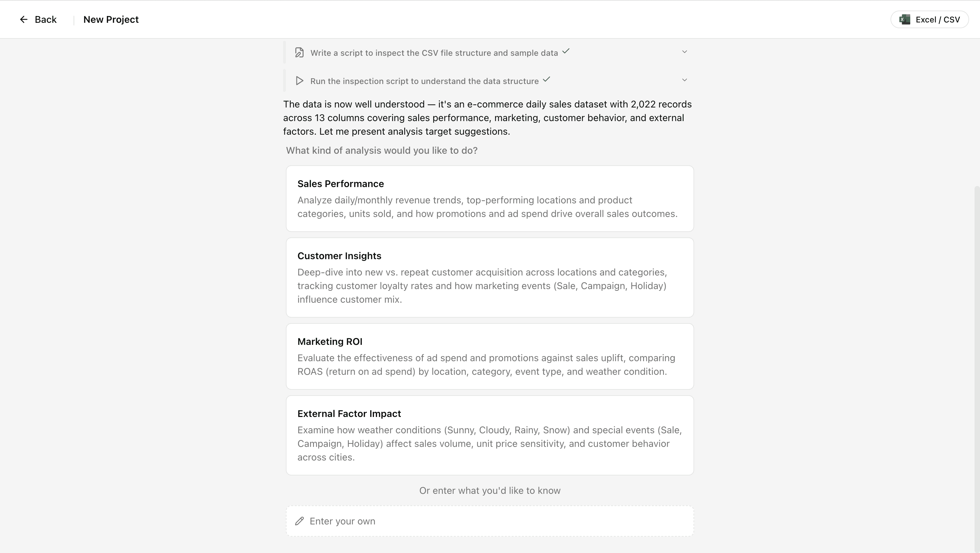Focus the Enter your own input field
The image size is (980, 553).
click(x=494, y=521)
